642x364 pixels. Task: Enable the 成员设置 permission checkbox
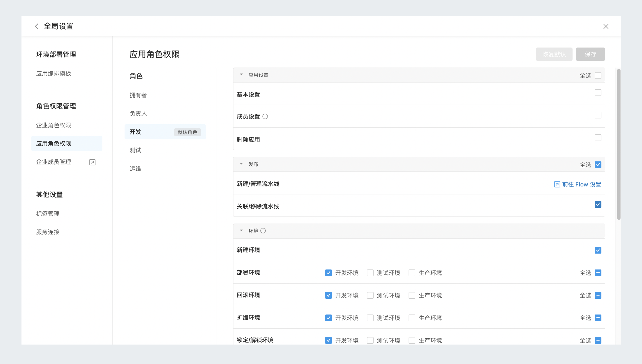point(598,115)
